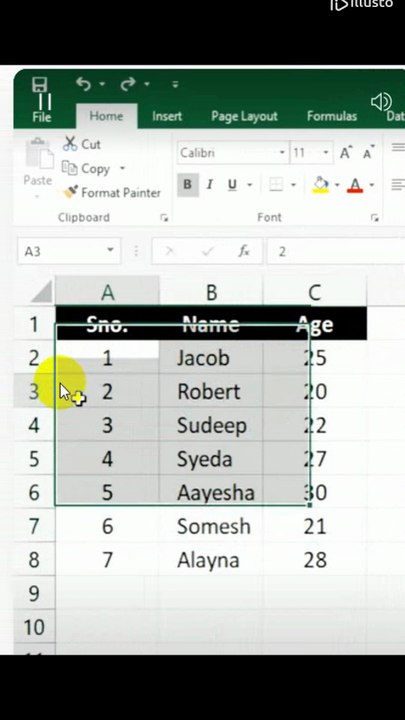
Task: Click the Select All corner triangle
Action: (42, 292)
